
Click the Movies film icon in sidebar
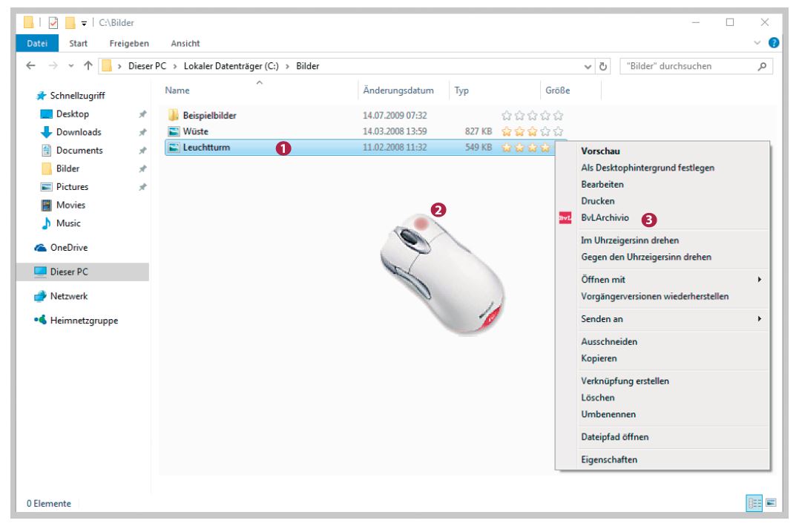(x=46, y=205)
